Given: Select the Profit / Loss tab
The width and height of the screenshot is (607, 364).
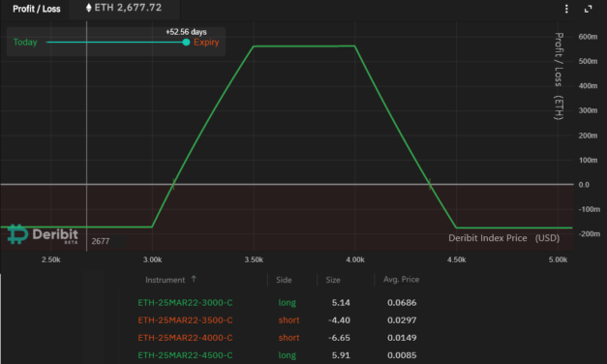Looking at the screenshot, I should [x=37, y=9].
